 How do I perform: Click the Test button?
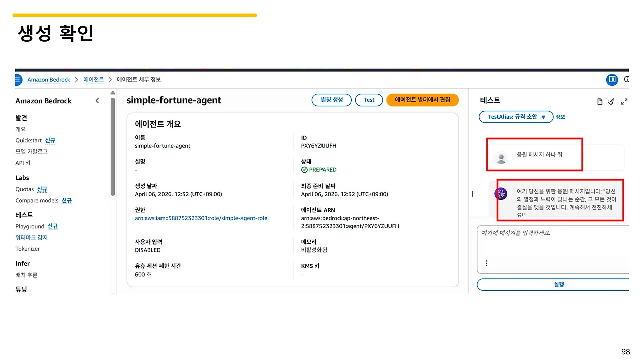pyautogui.click(x=369, y=100)
